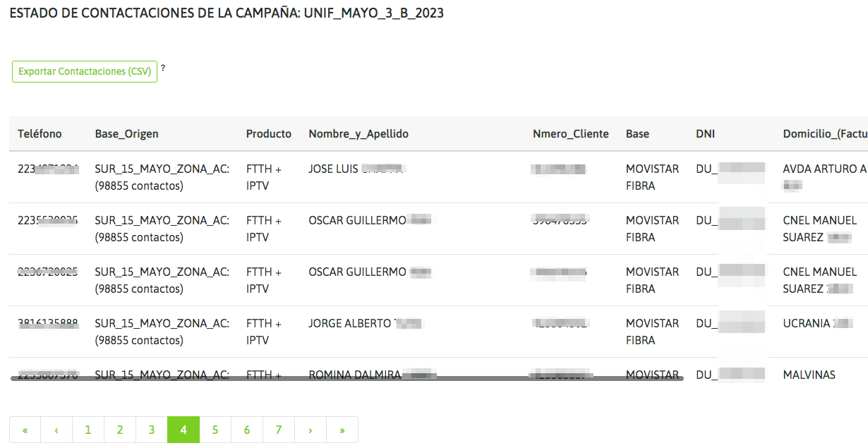This screenshot has height=448, width=868.
Task: Go to previous page arrow
Action: click(56, 430)
